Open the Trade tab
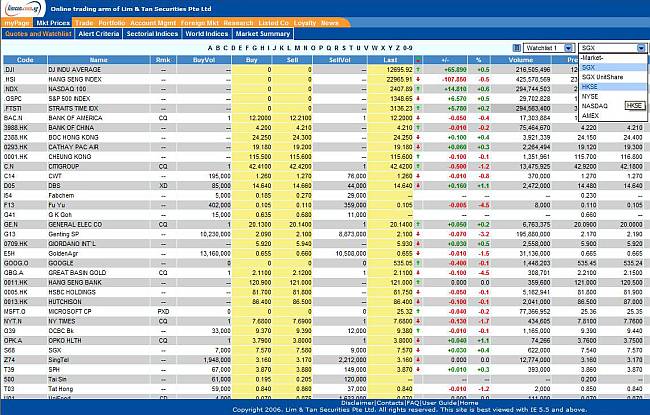The height and width of the screenshot is (415, 650). (x=84, y=23)
